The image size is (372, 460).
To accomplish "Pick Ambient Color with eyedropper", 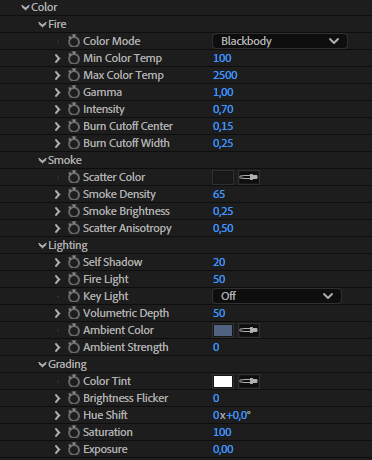I will pyautogui.click(x=249, y=330).
